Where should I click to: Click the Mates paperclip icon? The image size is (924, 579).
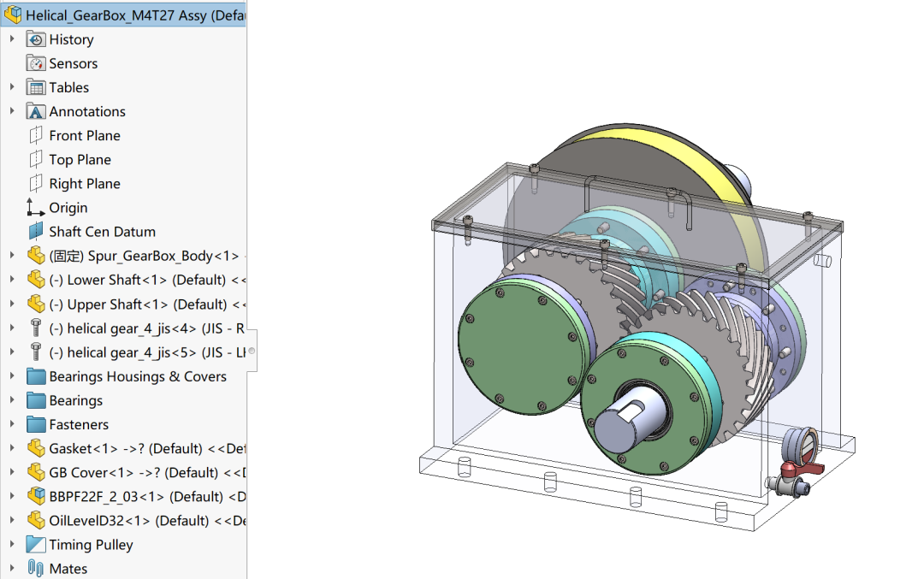35,569
